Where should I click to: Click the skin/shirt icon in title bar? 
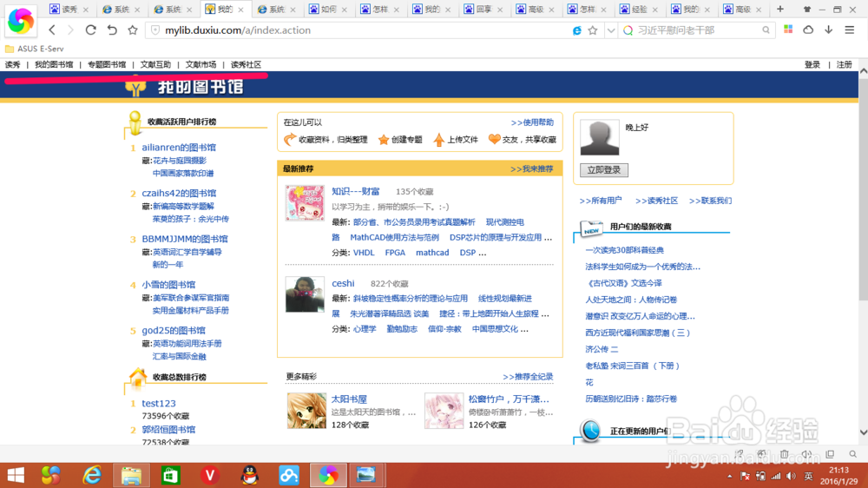point(807,10)
